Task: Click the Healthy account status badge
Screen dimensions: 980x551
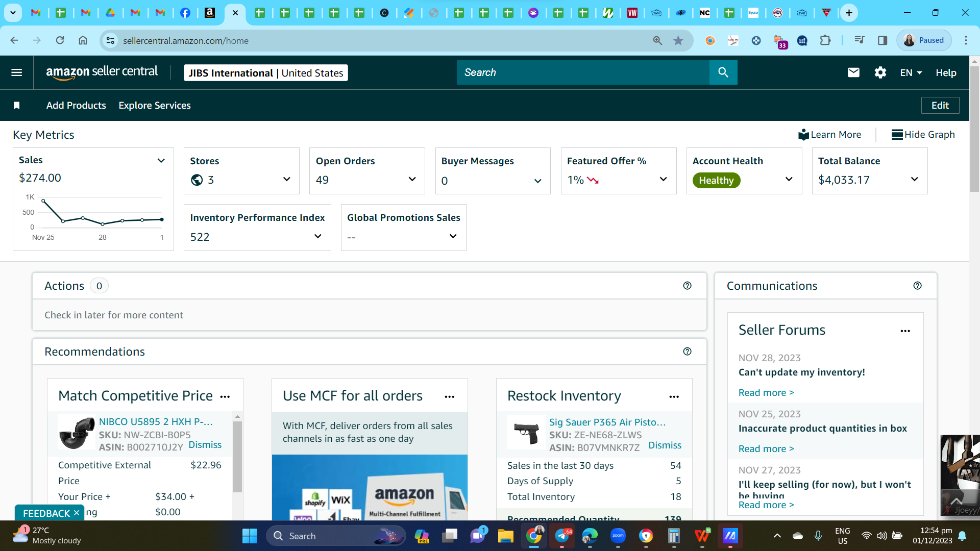Action: (x=716, y=181)
